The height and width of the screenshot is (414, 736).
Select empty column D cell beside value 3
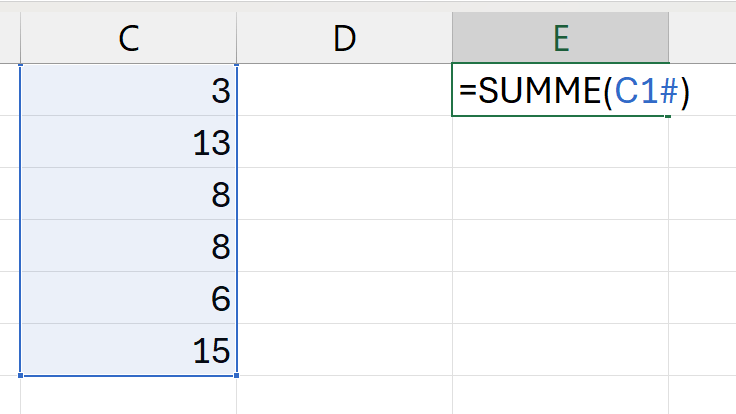(x=344, y=91)
